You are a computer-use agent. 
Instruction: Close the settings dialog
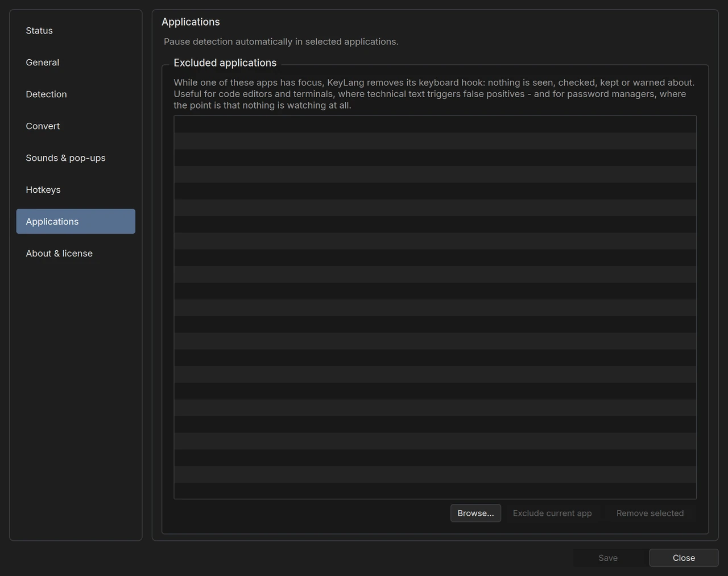684,558
